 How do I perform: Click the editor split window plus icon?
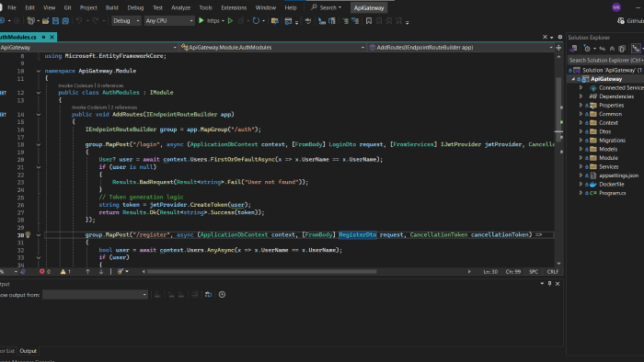click(x=558, y=48)
